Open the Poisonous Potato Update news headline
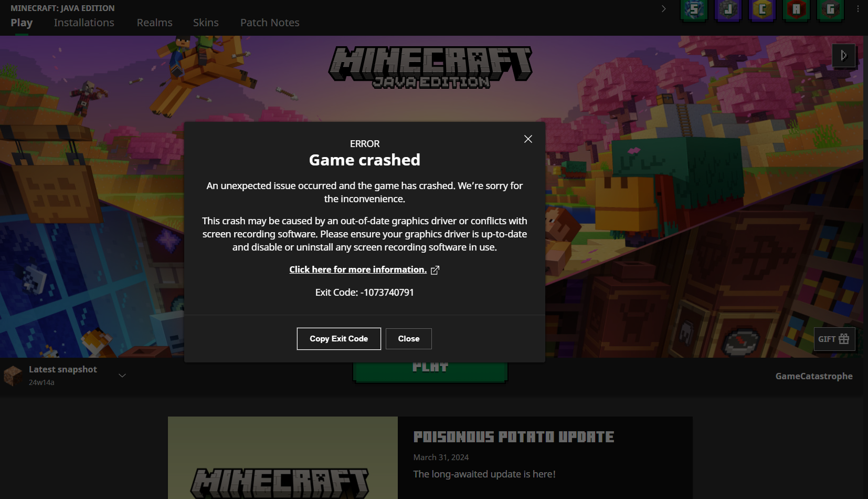Image resolution: width=868 pixels, height=499 pixels. (x=514, y=437)
